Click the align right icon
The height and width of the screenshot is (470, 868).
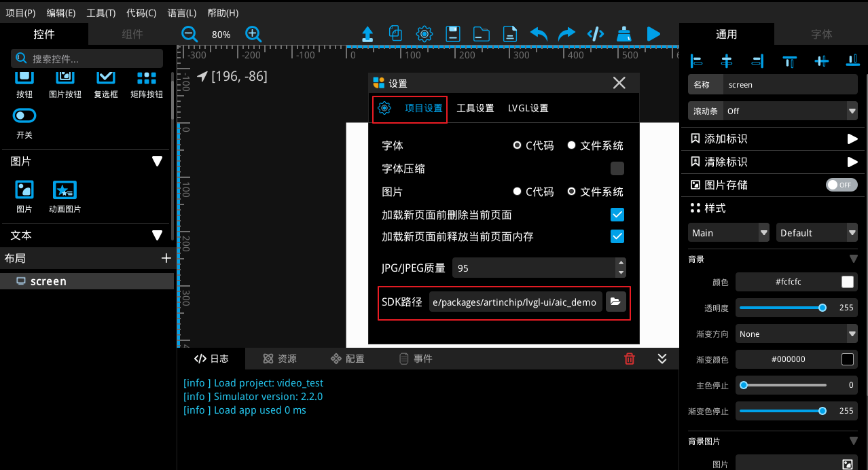757,61
